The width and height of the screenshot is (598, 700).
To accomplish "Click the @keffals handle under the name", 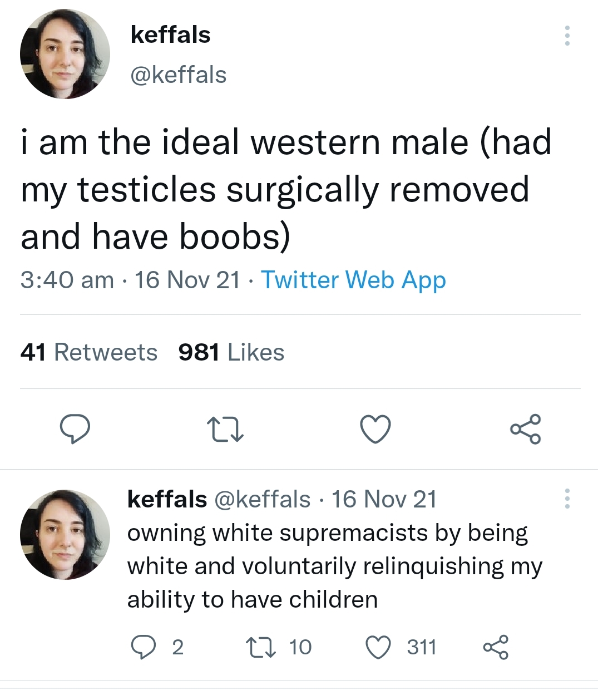I will point(178,75).
